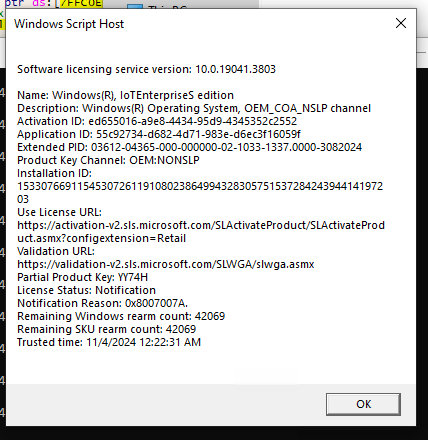Close the Windows Script Host dialog

pos(401,23)
